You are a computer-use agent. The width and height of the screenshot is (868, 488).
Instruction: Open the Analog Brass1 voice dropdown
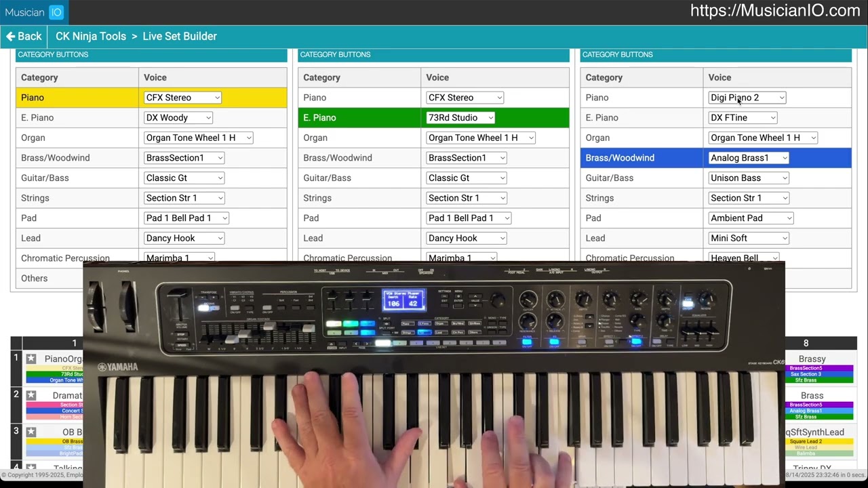(749, 158)
